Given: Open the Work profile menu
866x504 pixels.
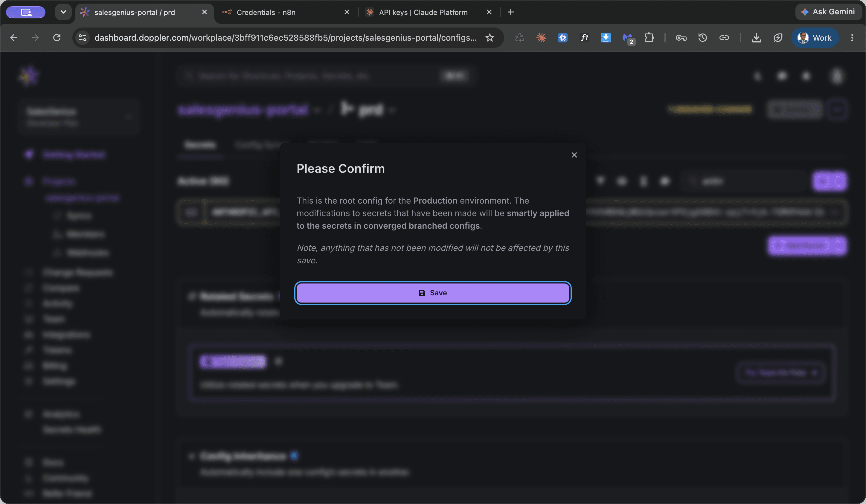Looking at the screenshot, I should (815, 38).
